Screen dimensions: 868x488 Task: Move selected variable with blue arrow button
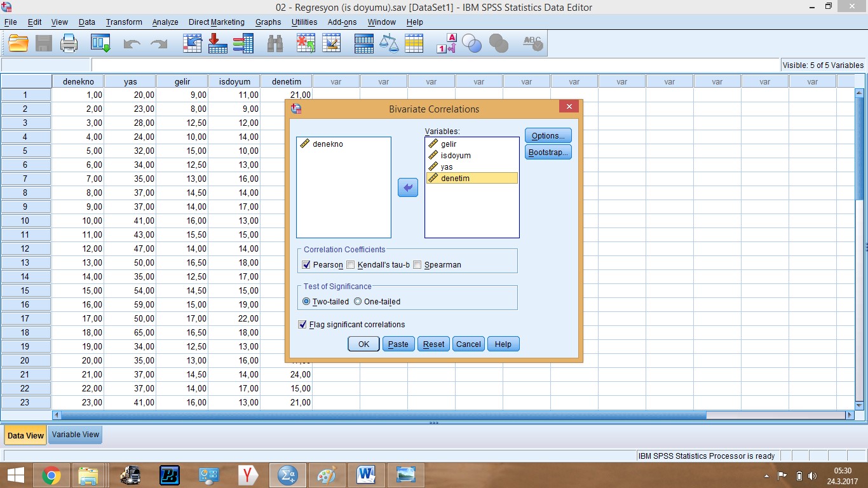pos(408,187)
